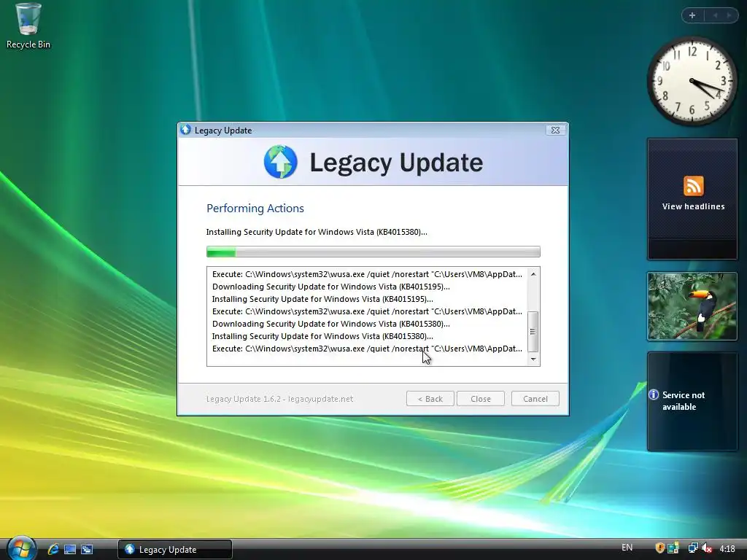Click the Performing Actions heading
Image resolution: width=747 pixels, height=560 pixels.
tap(255, 208)
